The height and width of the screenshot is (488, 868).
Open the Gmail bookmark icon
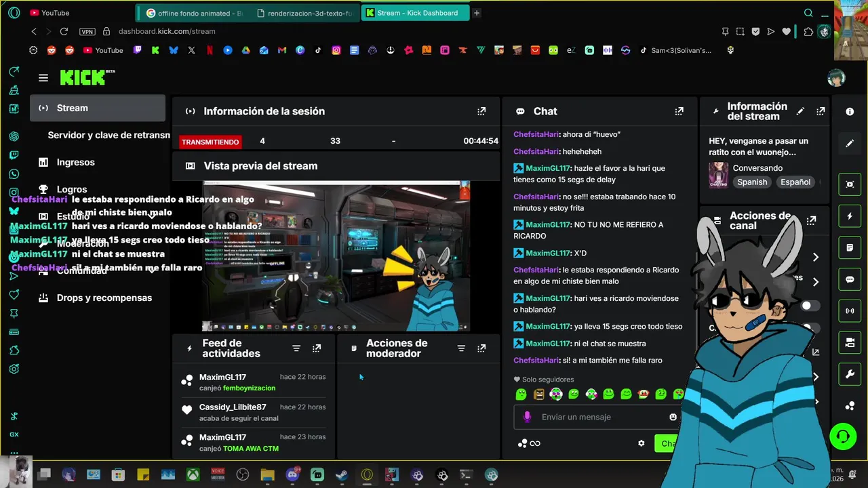coord(282,50)
